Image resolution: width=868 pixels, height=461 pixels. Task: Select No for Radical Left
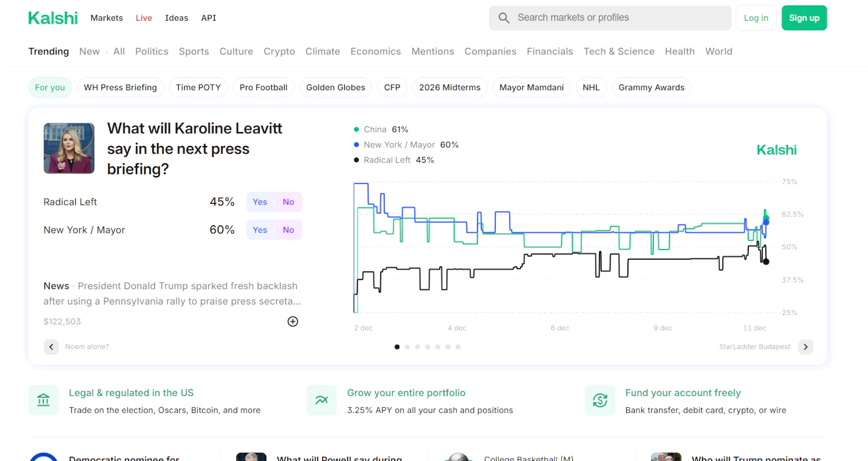[288, 202]
